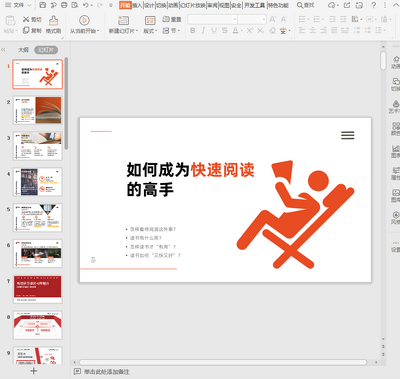Align text left in paragraph group
The width and height of the screenshot is (400, 379).
302,31
